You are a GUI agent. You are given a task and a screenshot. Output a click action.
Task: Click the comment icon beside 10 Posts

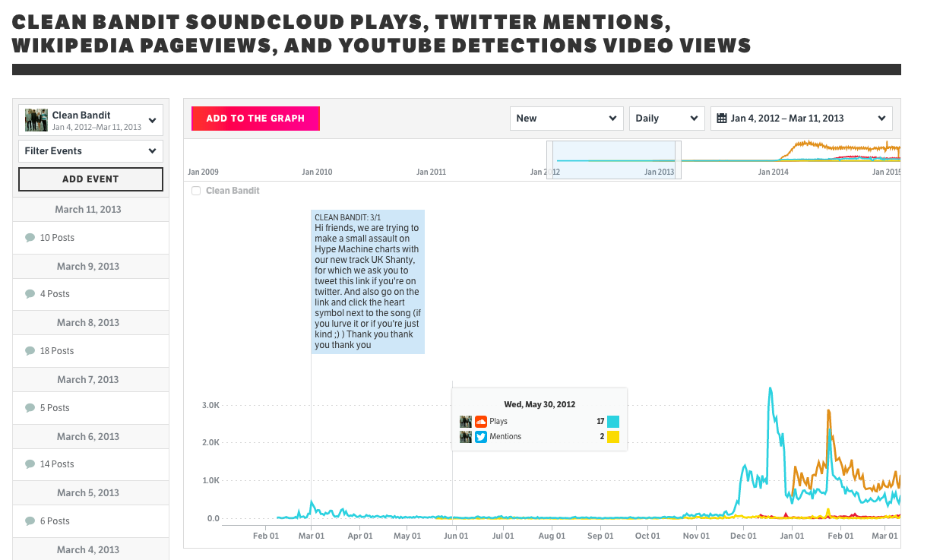click(30, 238)
